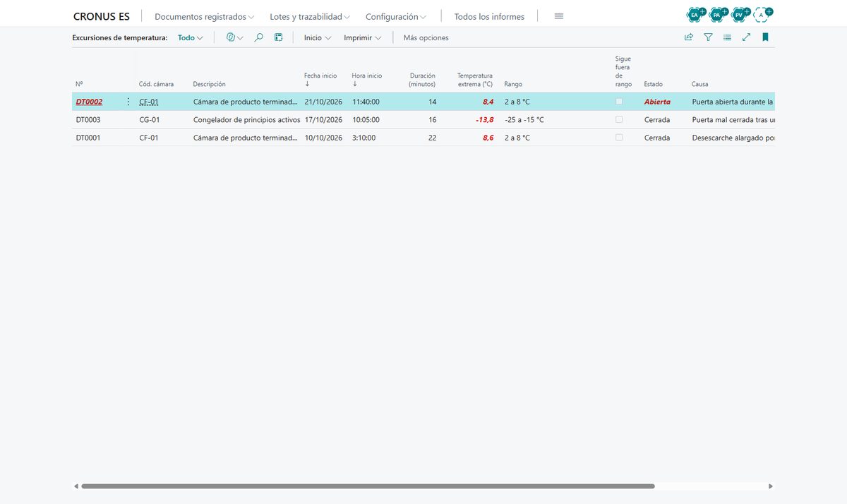Expand the Imprimir dropdown
847x504 pixels.
(x=363, y=37)
